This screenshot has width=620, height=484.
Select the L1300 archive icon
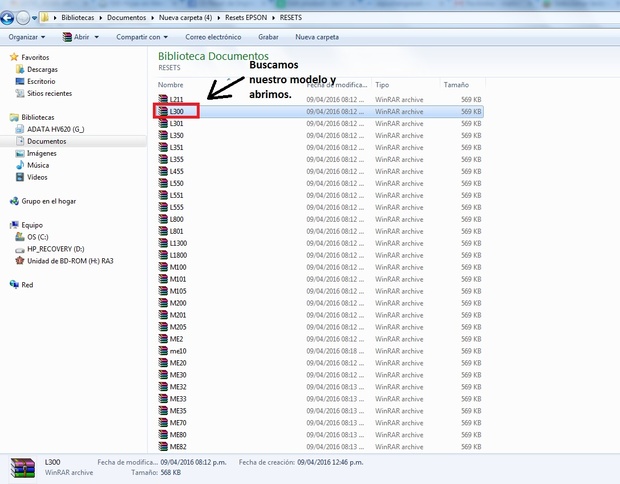point(163,243)
